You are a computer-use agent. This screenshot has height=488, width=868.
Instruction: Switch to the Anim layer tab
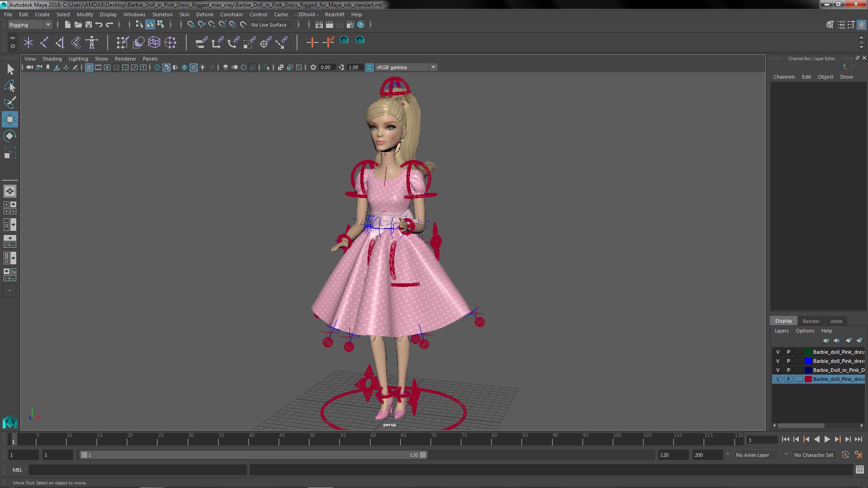(x=836, y=321)
